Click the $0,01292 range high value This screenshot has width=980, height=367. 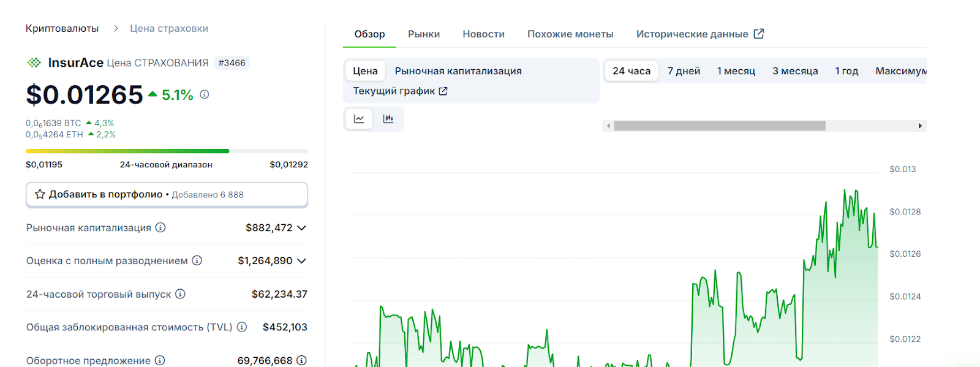coord(288,164)
